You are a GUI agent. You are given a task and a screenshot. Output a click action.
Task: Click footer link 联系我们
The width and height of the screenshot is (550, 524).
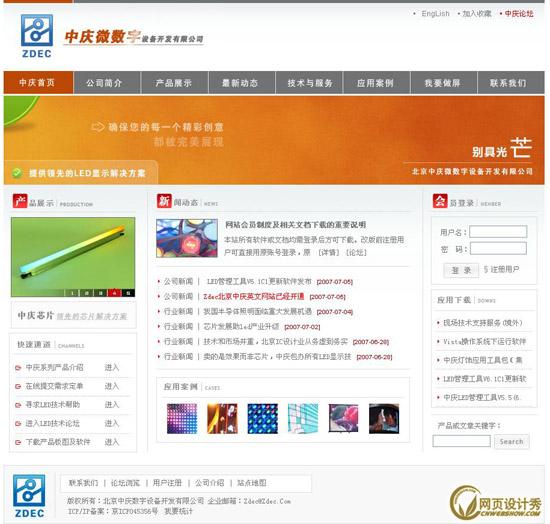coord(83,483)
